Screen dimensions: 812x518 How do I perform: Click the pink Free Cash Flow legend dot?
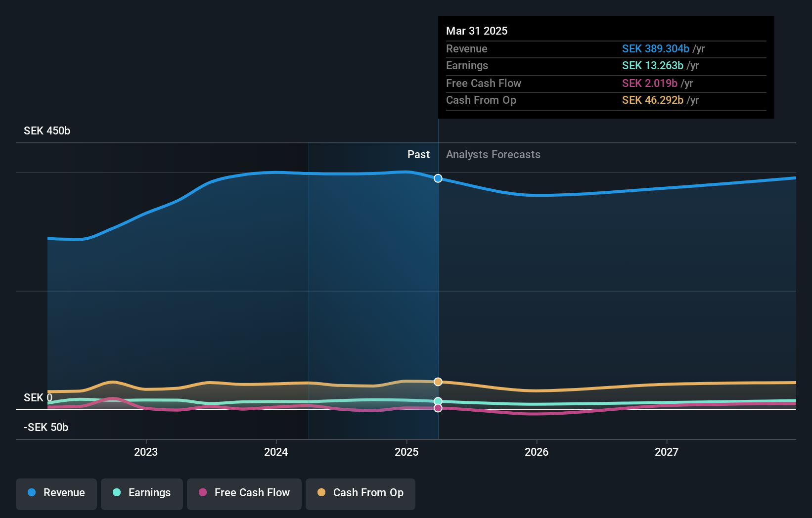203,493
